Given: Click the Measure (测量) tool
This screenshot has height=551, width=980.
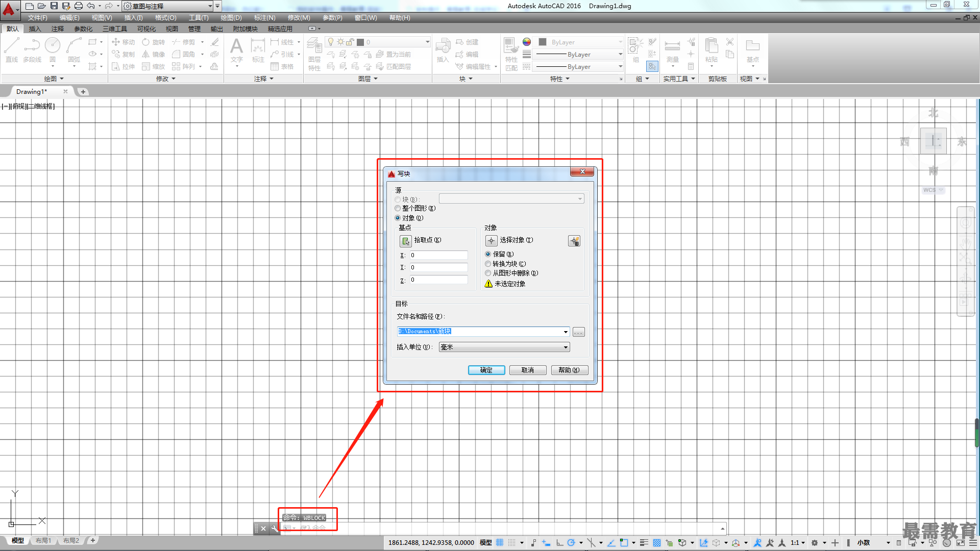Looking at the screenshot, I should tap(672, 51).
